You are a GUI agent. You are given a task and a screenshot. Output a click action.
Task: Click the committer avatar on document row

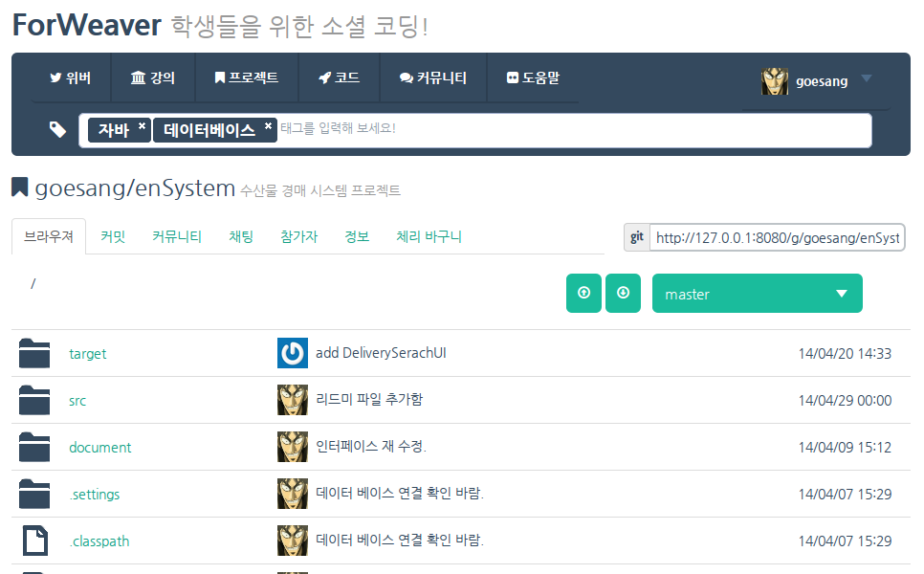pyautogui.click(x=293, y=447)
